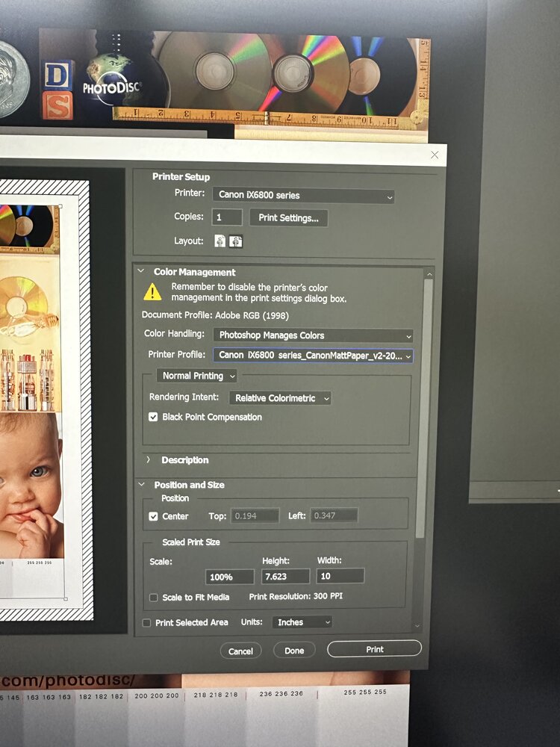Collapse the Position and Size section
Viewport: 560px width, 747px height.
143,485
